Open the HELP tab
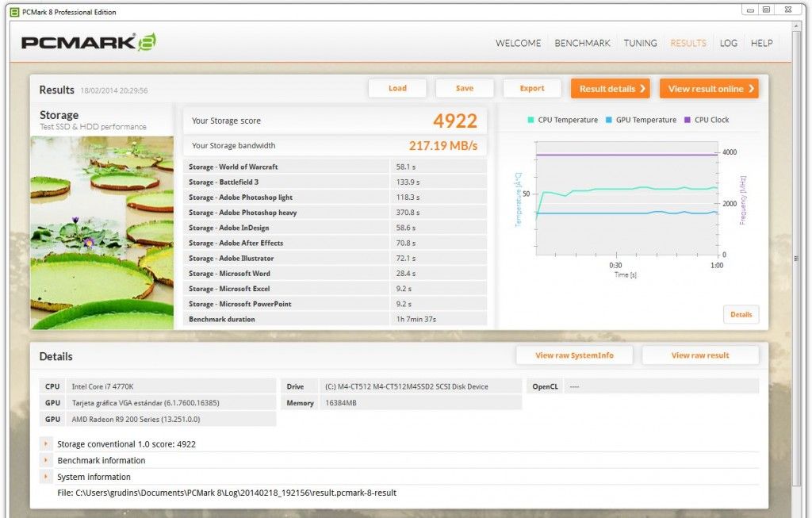Image resolution: width=812 pixels, height=518 pixels. click(761, 43)
